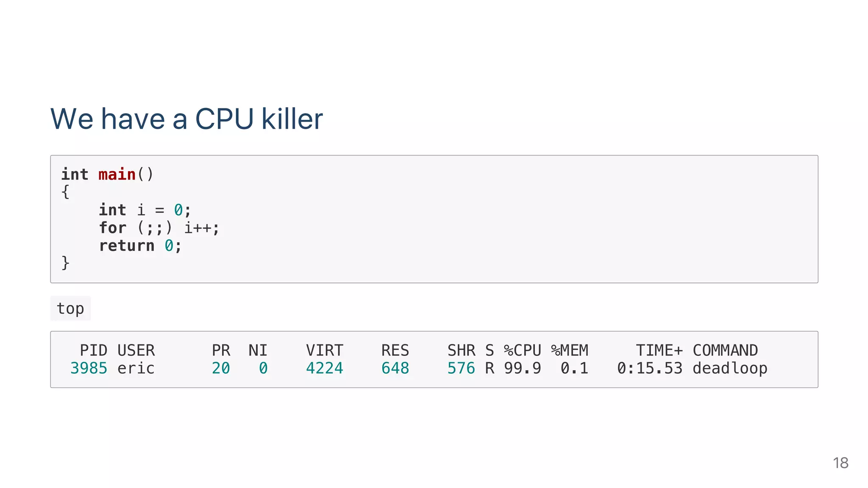Click the PID column header
The image size is (868, 488).
(x=93, y=350)
